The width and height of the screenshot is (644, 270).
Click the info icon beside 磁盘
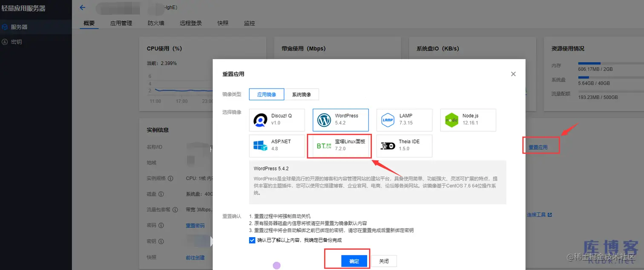tap(161, 194)
